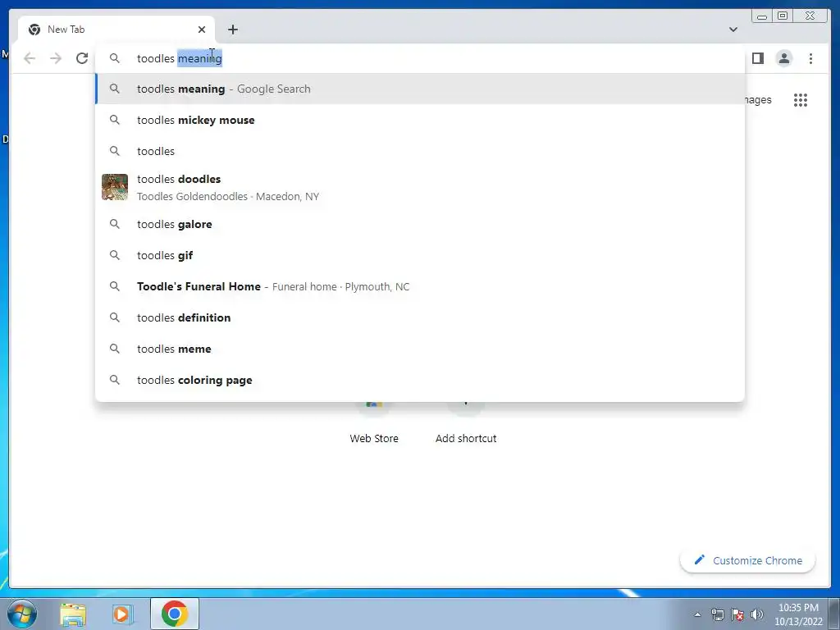Screen dimensions: 840x630
Task: Click the Toodles Goldendoodles thumbnail image
Action: (115, 187)
